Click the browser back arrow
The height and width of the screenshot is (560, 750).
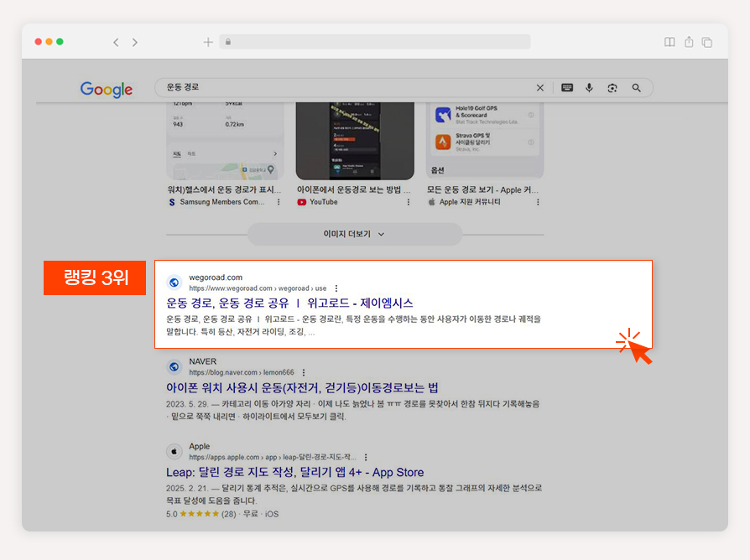click(116, 42)
